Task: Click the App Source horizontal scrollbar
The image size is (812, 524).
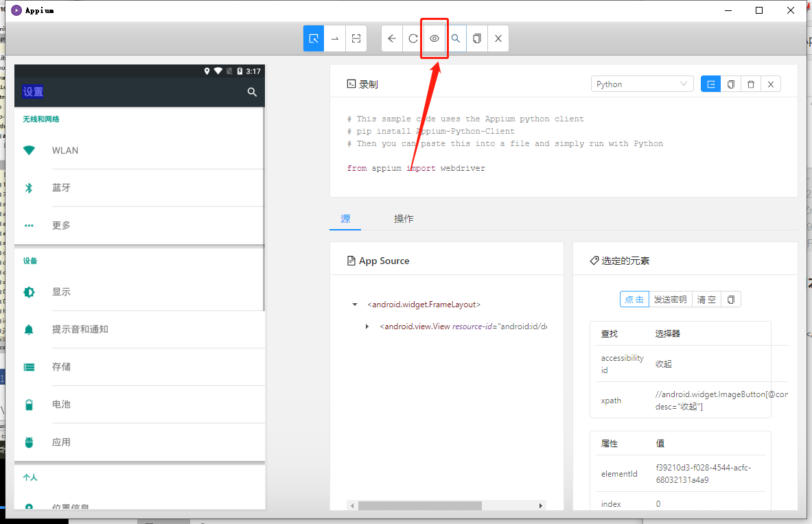Action: point(420,505)
